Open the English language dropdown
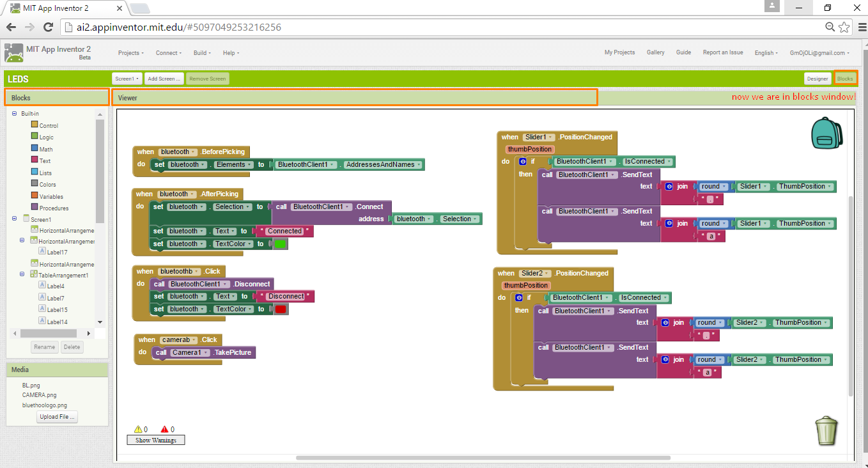The height and width of the screenshot is (468, 868). pos(766,53)
